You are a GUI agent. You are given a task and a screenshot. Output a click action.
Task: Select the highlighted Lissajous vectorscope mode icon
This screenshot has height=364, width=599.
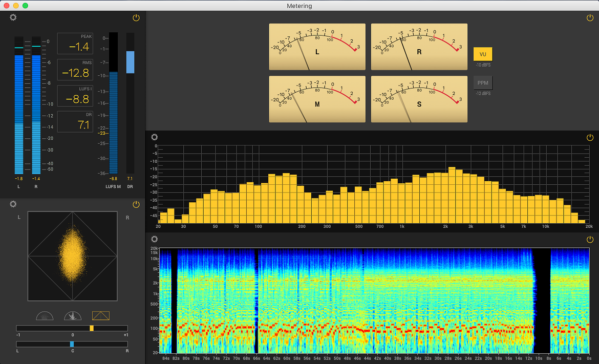coord(101,315)
